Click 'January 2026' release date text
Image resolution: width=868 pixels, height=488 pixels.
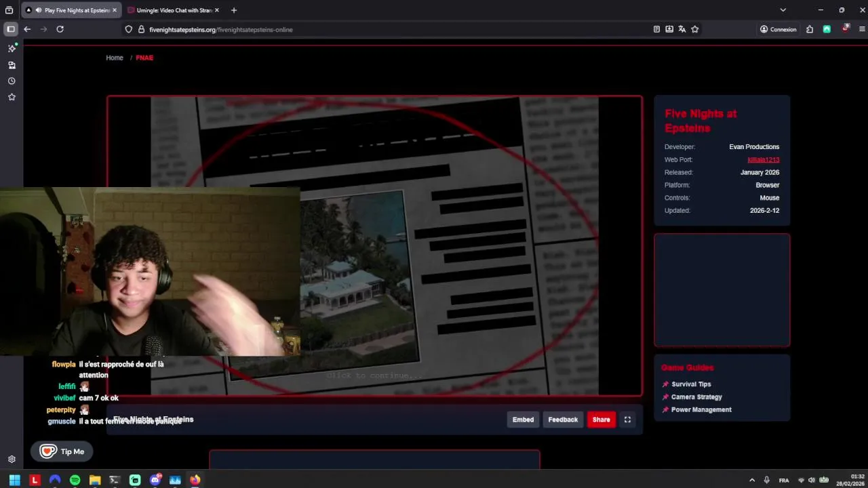click(x=759, y=173)
